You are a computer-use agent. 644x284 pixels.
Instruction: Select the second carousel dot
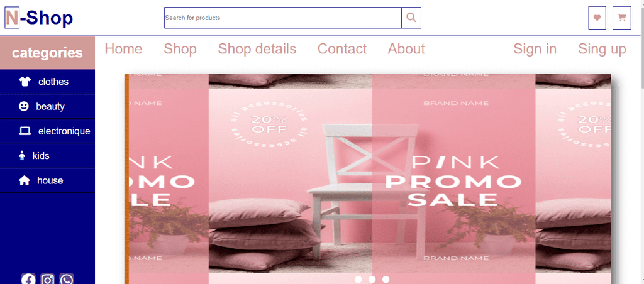(x=372, y=280)
